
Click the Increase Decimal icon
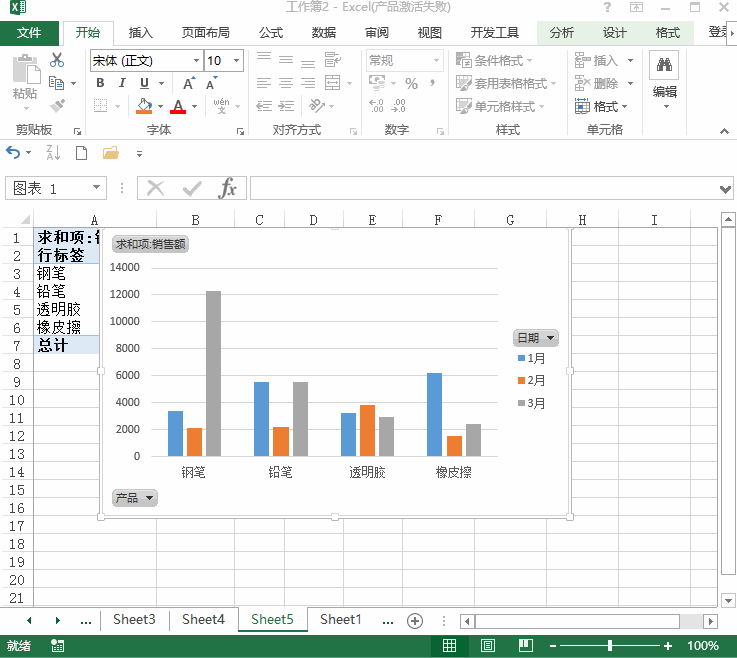(376, 106)
